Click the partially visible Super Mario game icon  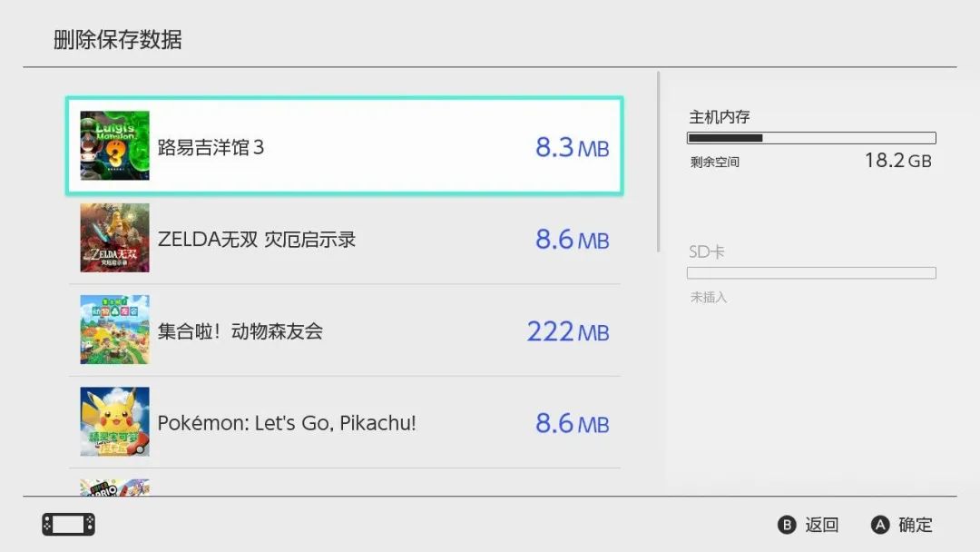point(114,488)
